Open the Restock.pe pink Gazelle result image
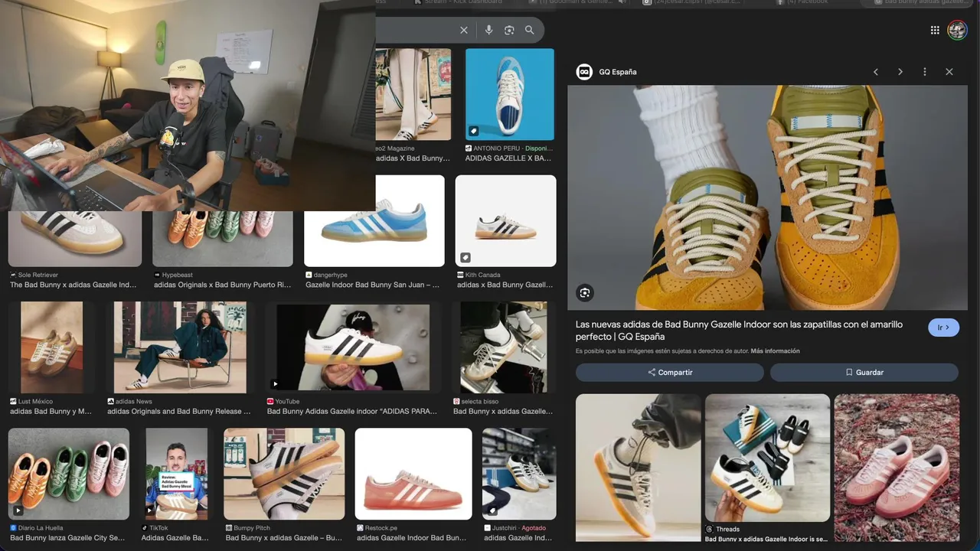This screenshot has width=980, height=551. pyautogui.click(x=413, y=474)
